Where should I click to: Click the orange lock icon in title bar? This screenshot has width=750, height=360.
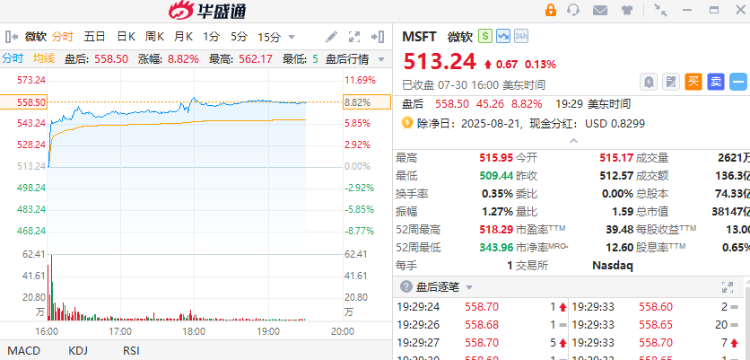click(551, 10)
